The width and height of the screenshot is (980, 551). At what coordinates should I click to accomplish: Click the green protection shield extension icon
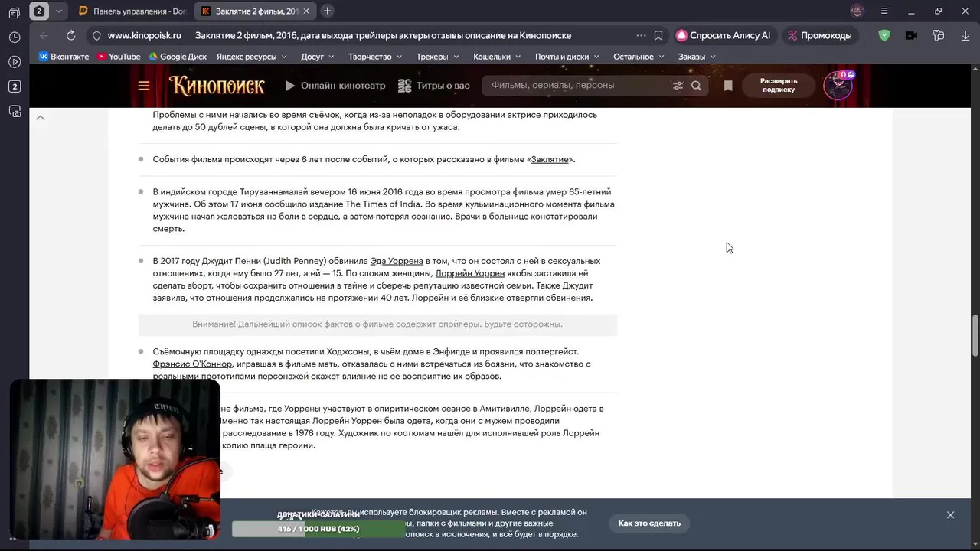click(x=884, y=35)
